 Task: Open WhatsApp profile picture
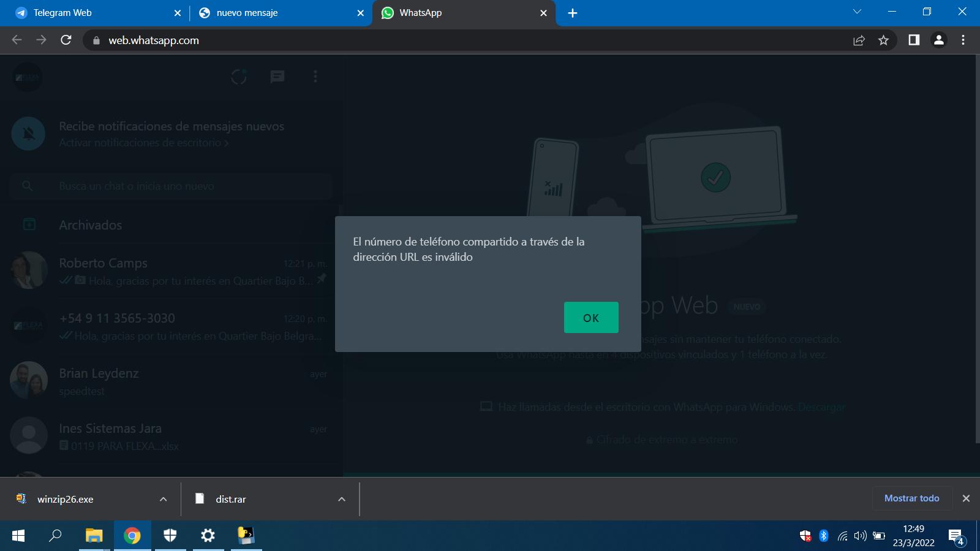pyautogui.click(x=28, y=77)
